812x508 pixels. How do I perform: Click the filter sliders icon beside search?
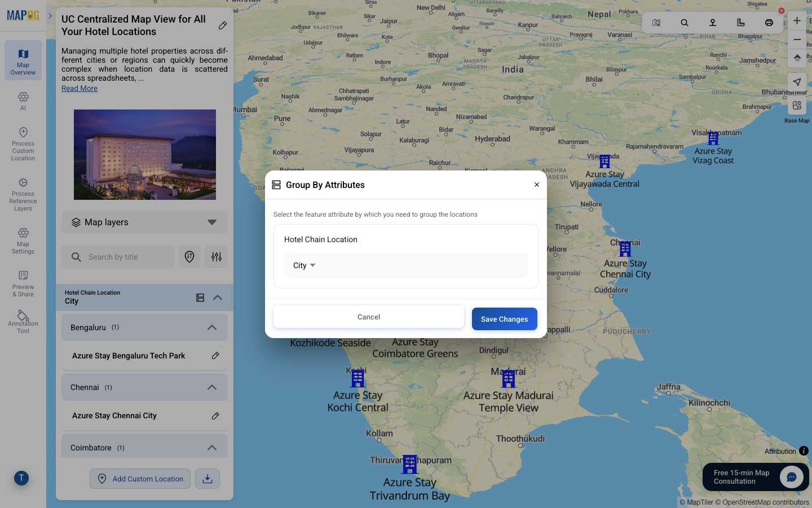pos(216,257)
